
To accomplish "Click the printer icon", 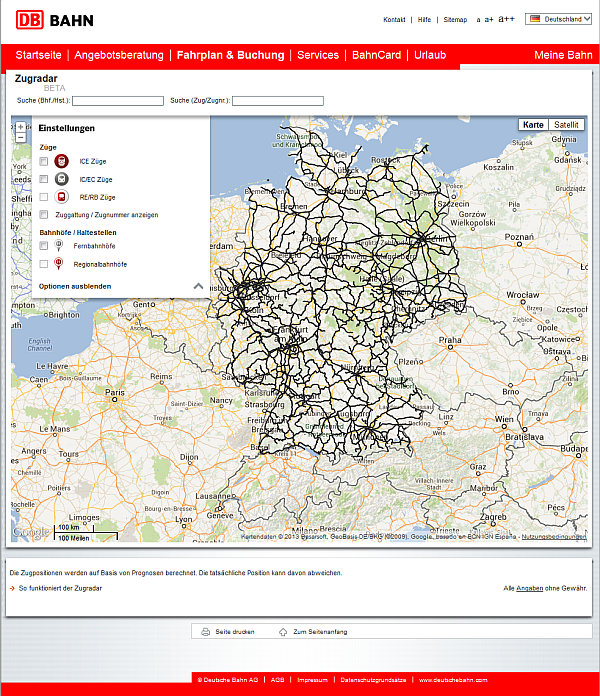I will [205, 632].
